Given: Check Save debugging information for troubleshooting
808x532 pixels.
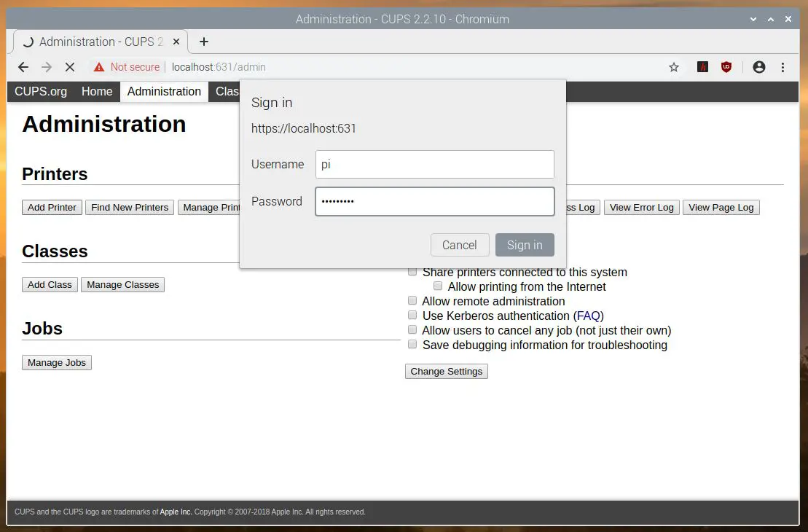Looking at the screenshot, I should tap(412, 345).
